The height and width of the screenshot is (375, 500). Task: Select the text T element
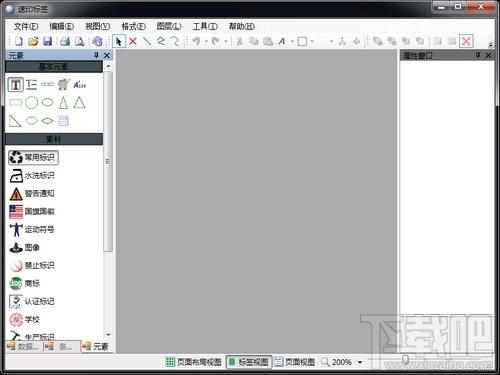15,85
